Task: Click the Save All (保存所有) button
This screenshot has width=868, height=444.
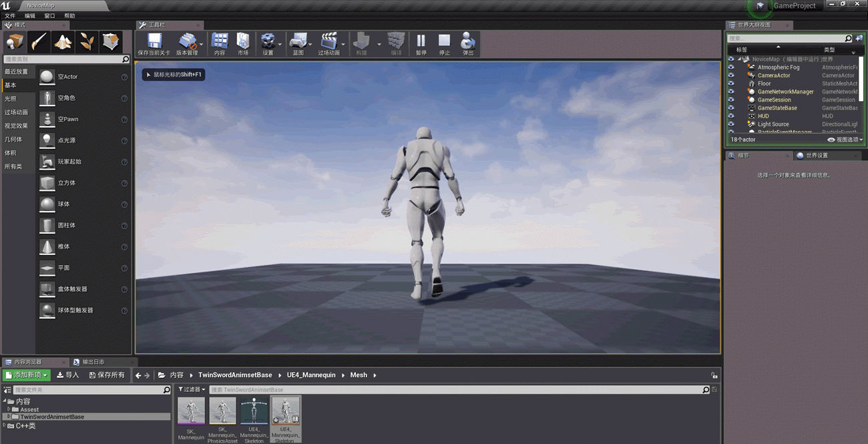Action: click(x=107, y=375)
